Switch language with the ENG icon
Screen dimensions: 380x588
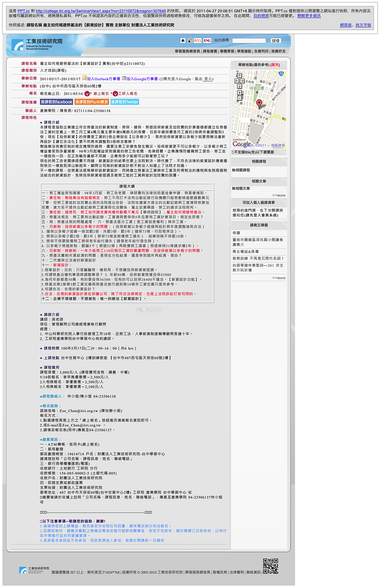pyautogui.click(x=207, y=41)
